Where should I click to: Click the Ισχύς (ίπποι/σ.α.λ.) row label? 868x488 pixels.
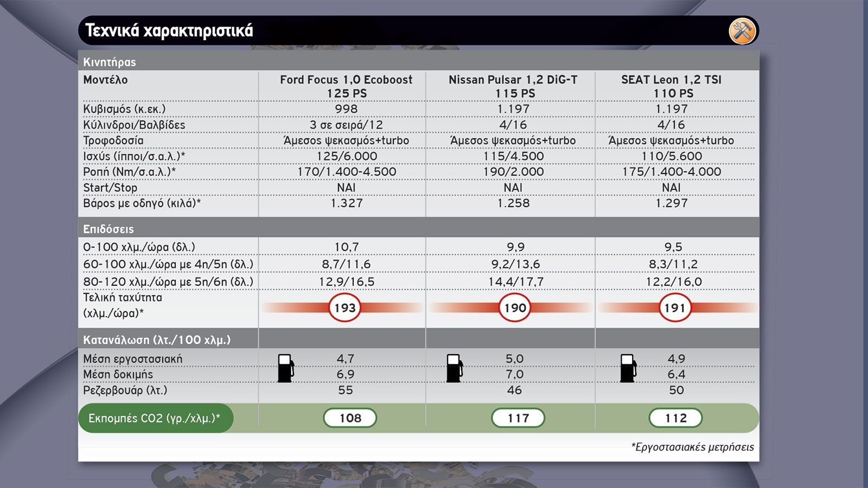[x=134, y=156]
